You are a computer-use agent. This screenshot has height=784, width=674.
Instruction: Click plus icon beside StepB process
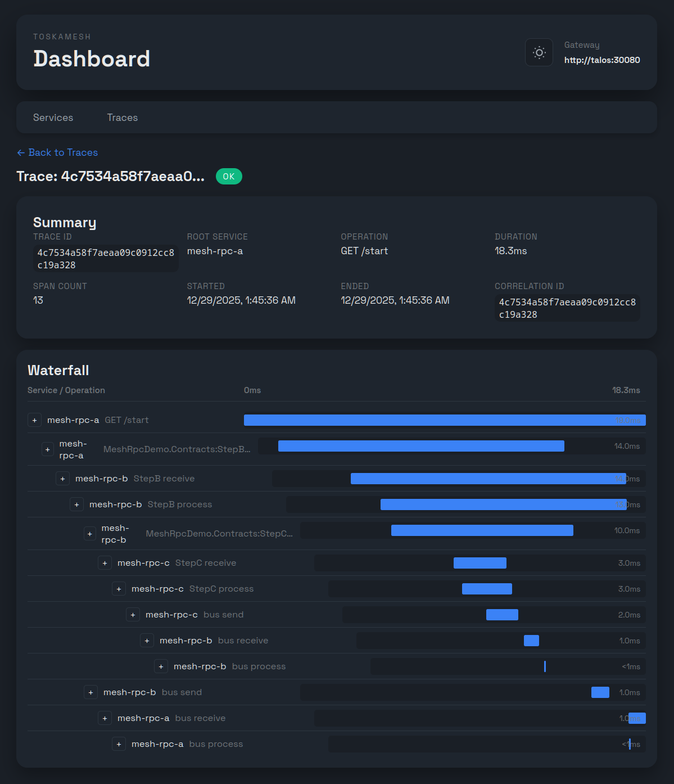(77, 504)
